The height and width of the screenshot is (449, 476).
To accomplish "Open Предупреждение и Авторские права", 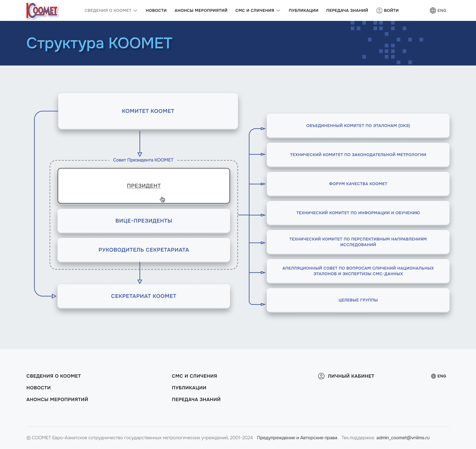I will coord(297,438).
